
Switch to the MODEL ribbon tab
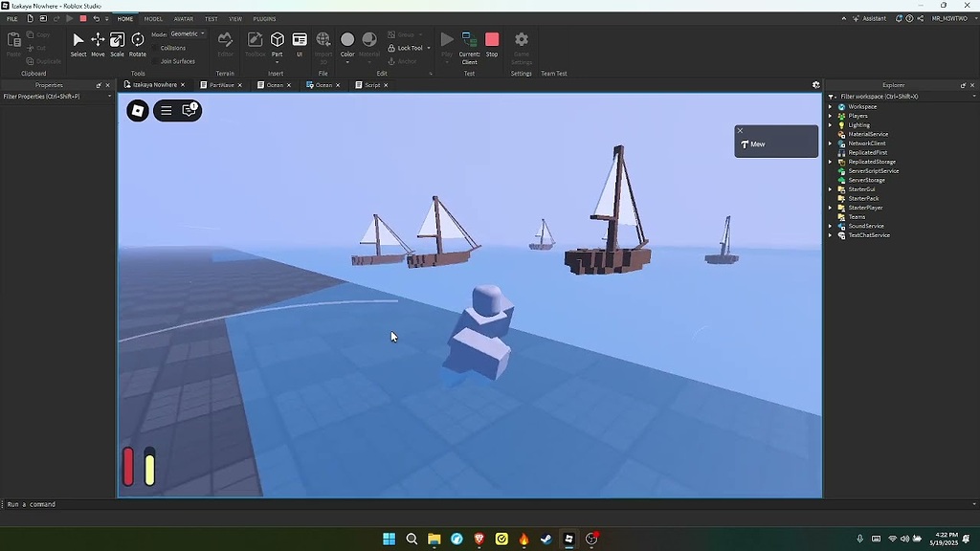pos(152,18)
